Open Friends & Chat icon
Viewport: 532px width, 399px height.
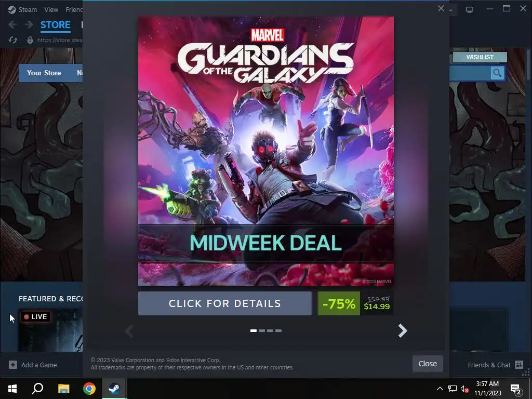click(x=519, y=365)
